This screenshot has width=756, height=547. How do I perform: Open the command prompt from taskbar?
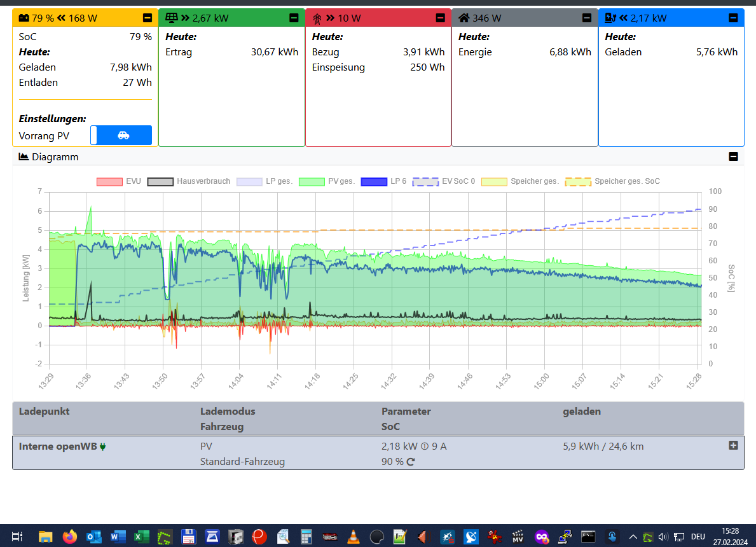click(588, 536)
